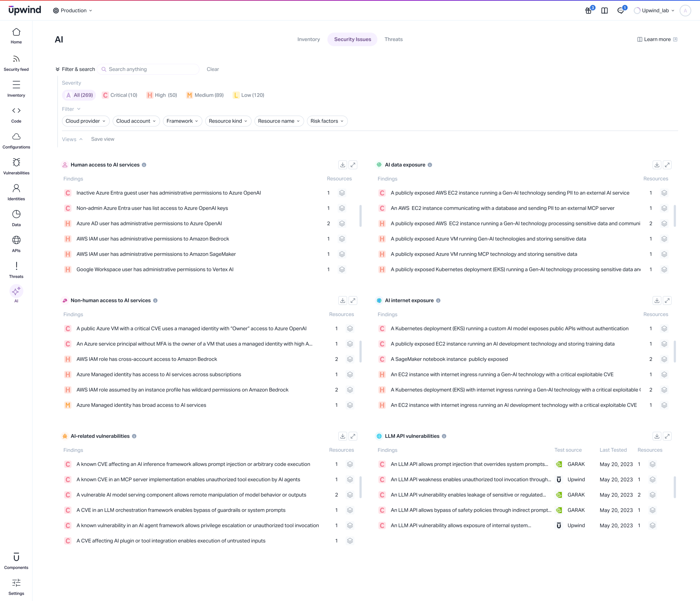Click the Human access to AI services scrollbar
Screen dimensions: 700x601
coord(360,216)
